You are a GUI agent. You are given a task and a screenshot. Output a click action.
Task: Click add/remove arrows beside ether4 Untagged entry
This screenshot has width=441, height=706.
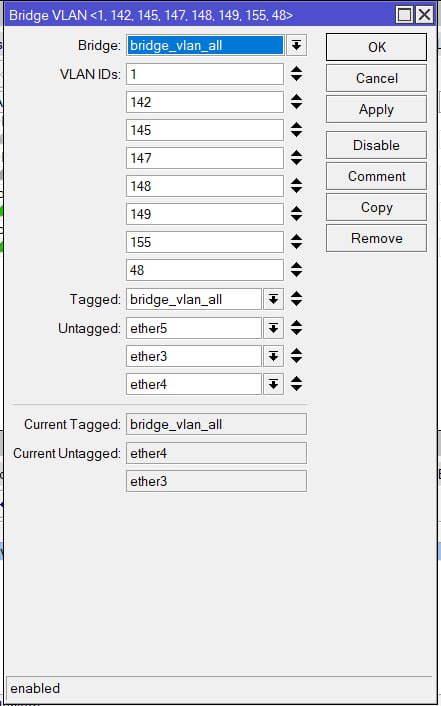(x=296, y=384)
